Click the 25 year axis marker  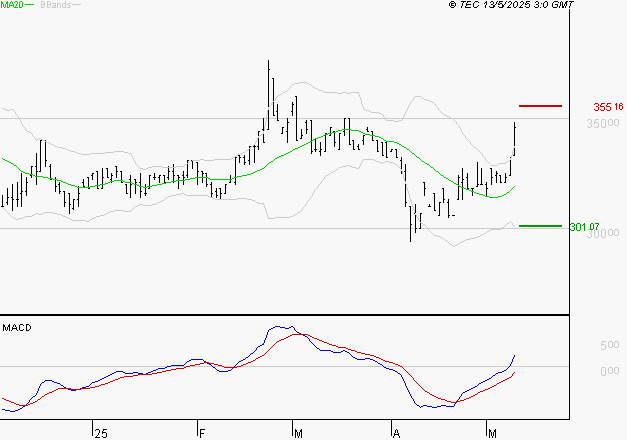101,434
